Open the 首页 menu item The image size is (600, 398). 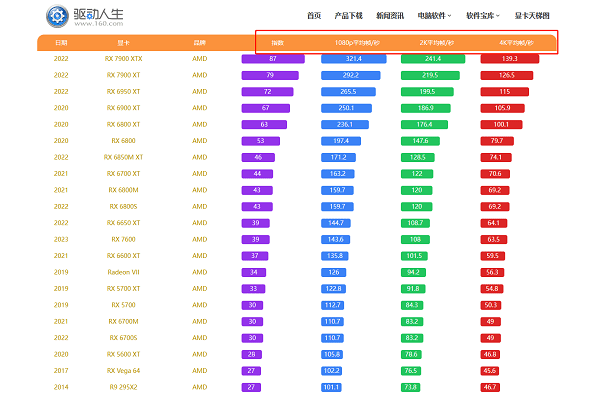tap(314, 16)
